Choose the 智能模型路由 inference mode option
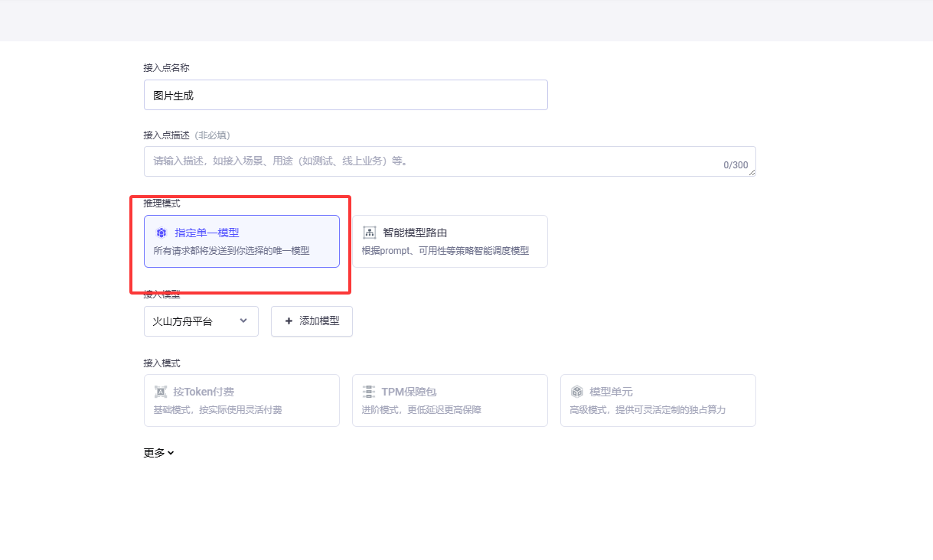Image resolution: width=933 pixels, height=560 pixels. [x=449, y=242]
